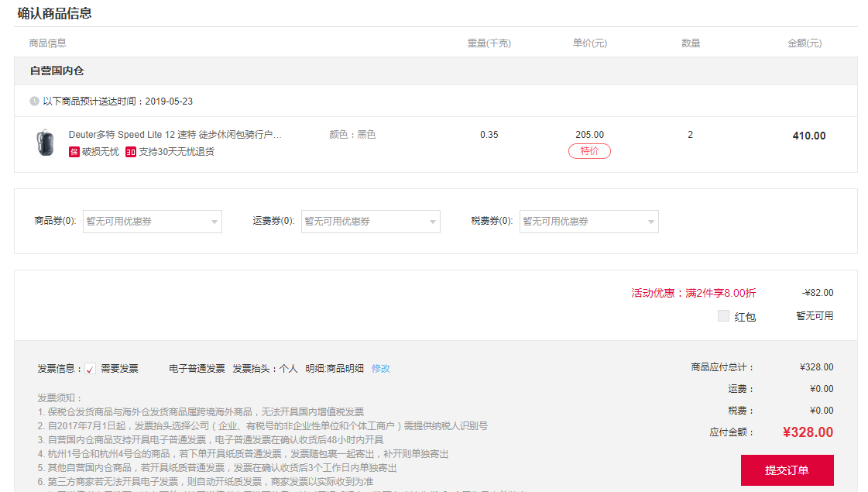Click the 数量 column header

[x=691, y=43]
